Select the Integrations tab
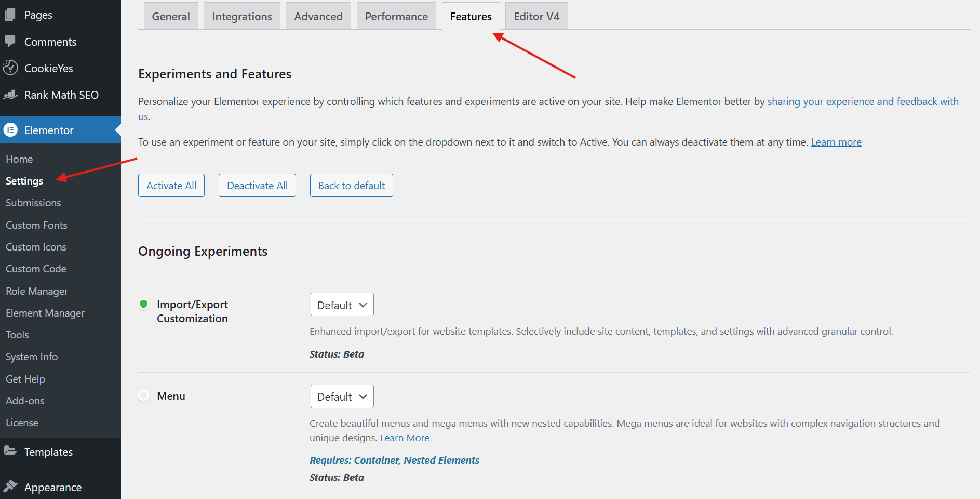The height and width of the screenshot is (499, 980). tap(241, 16)
